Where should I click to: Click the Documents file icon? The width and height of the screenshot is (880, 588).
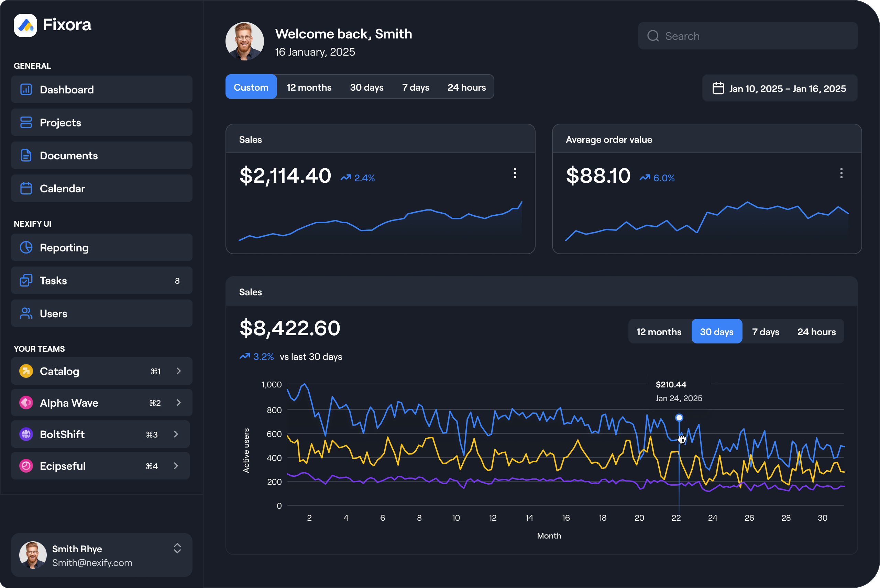26,155
